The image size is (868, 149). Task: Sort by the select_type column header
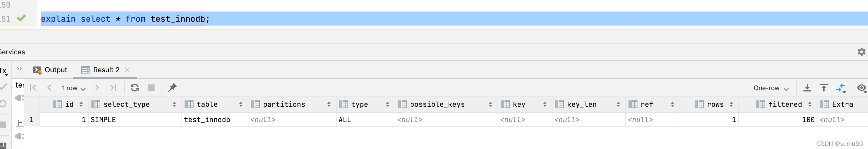126,105
